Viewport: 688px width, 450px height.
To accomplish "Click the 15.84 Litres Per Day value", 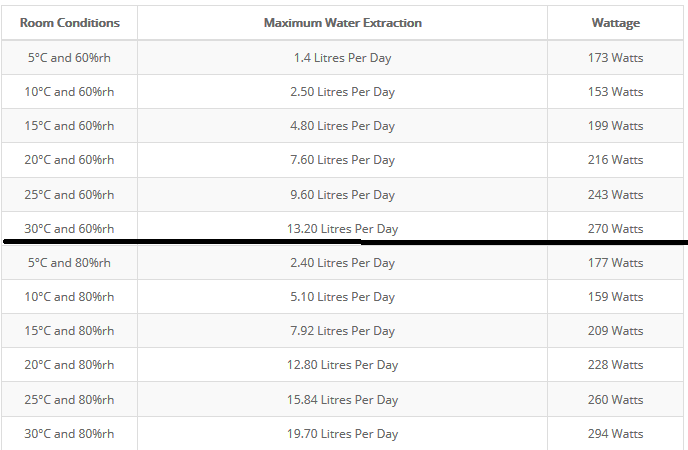I will pos(342,400).
